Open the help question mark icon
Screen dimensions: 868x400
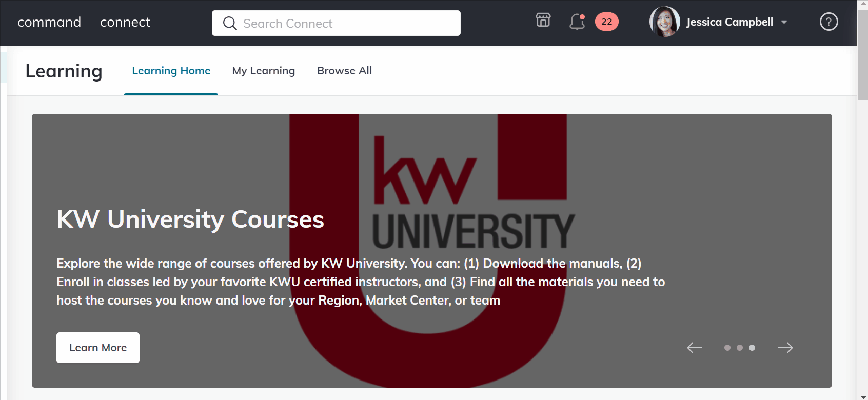(x=829, y=22)
